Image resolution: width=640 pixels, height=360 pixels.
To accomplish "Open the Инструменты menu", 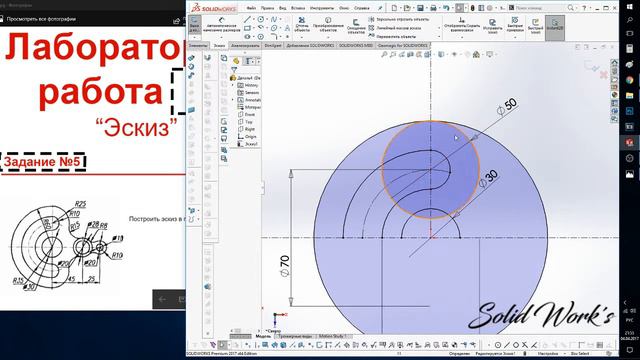I will pyautogui.click(x=322, y=8).
